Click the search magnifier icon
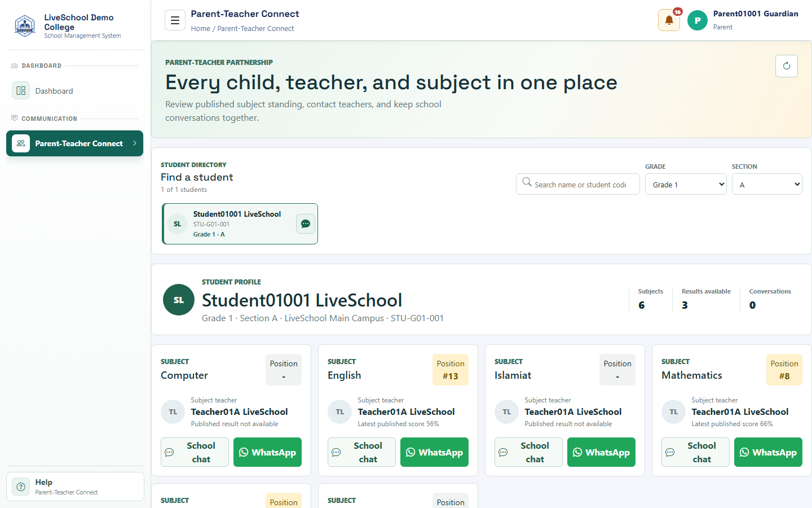 pyautogui.click(x=527, y=182)
